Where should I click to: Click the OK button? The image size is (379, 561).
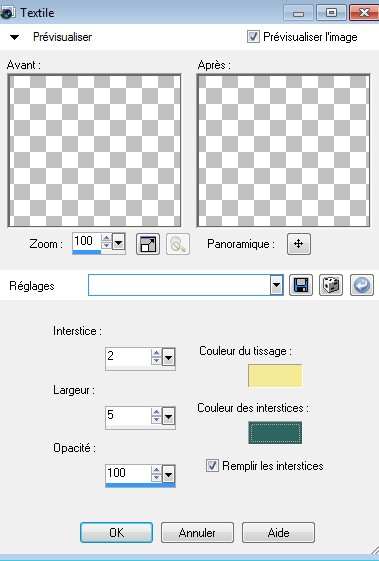[117, 532]
